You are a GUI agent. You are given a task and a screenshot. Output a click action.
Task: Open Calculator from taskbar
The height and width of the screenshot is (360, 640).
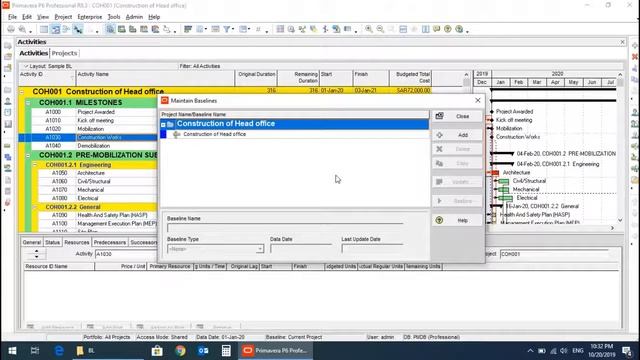click(x=226, y=350)
